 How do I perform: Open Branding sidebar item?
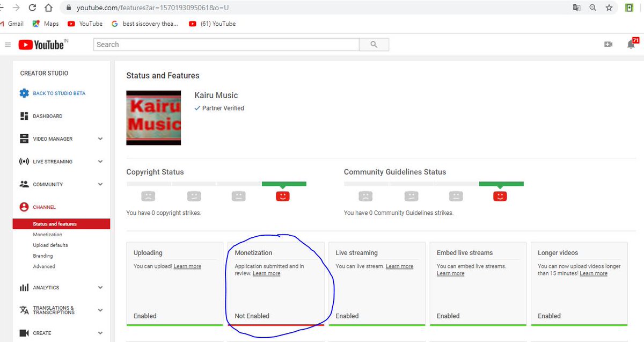43,256
